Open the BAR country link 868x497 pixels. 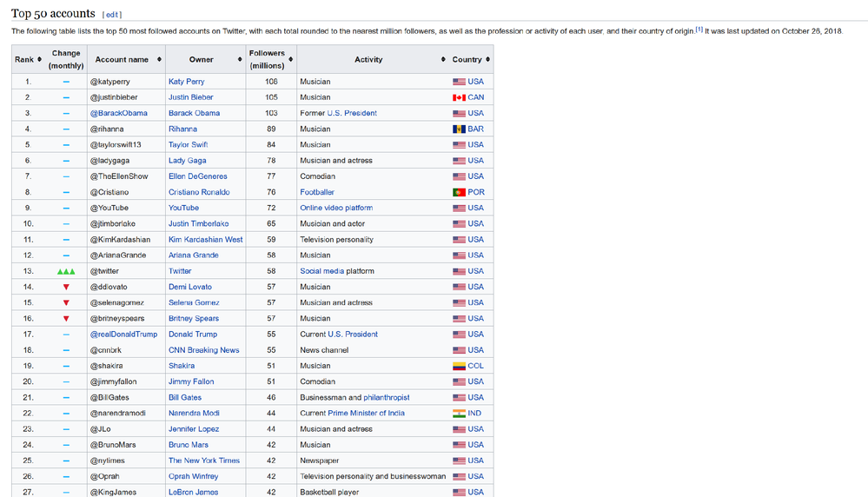click(x=475, y=129)
